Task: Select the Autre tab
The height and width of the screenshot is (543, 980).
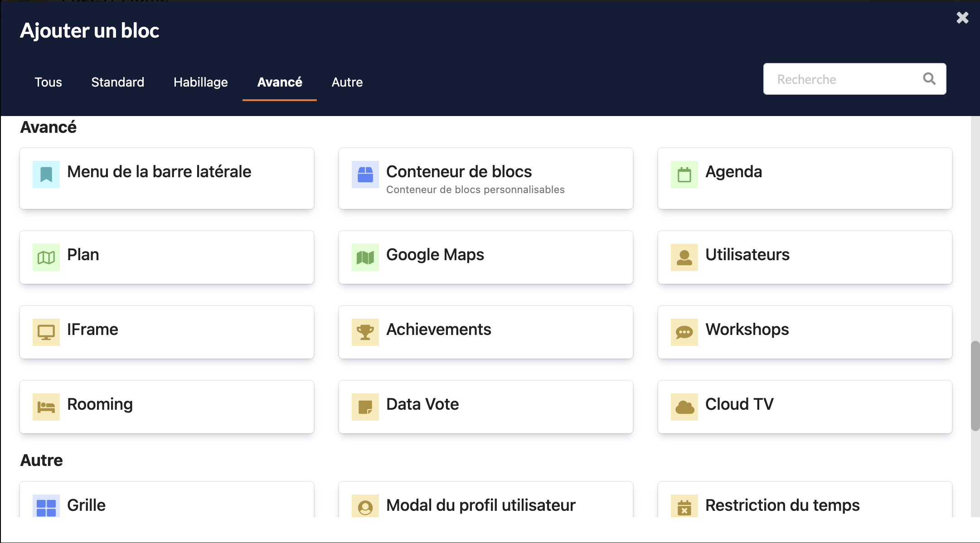Action: click(x=347, y=82)
